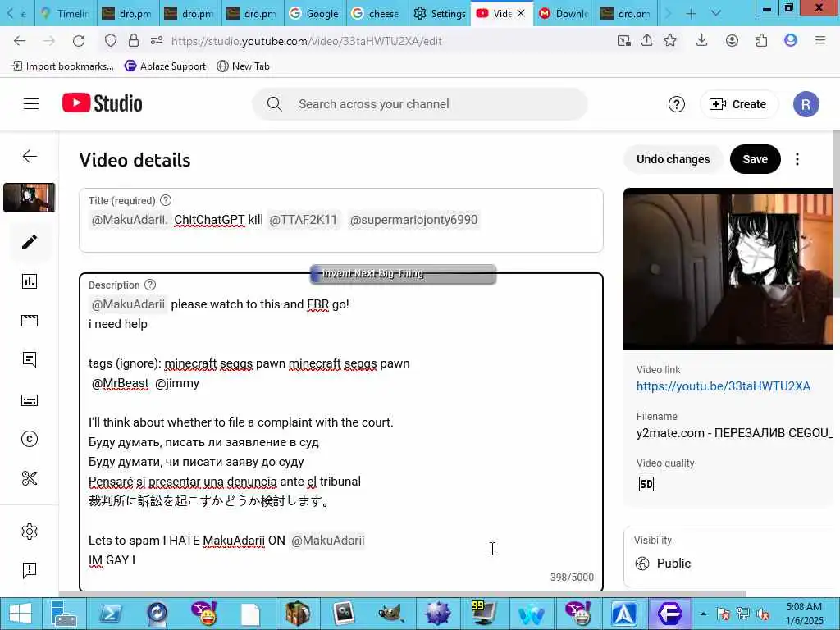Click the page vertical scrollbar

coord(836,214)
